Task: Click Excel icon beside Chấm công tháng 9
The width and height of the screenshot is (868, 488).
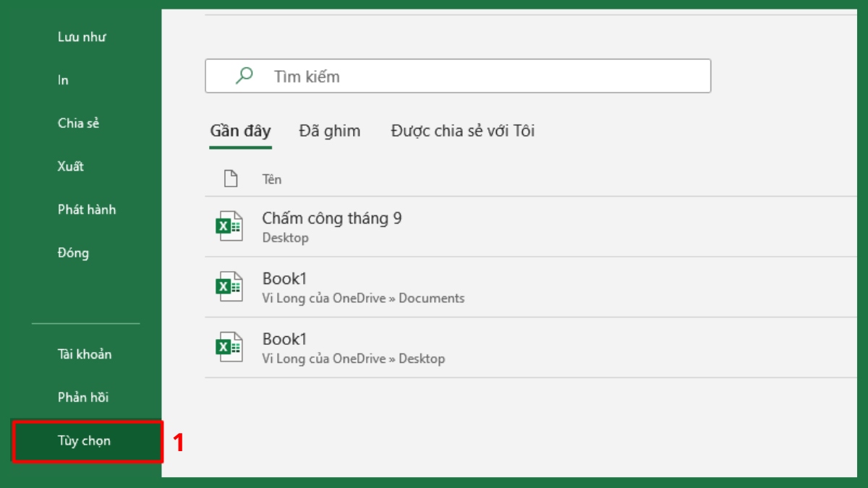Action: pyautogui.click(x=229, y=226)
